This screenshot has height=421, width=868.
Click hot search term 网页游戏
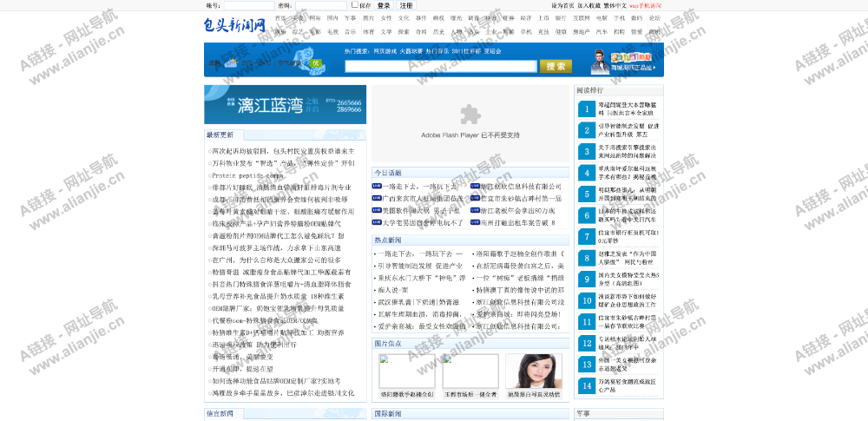[x=385, y=51]
